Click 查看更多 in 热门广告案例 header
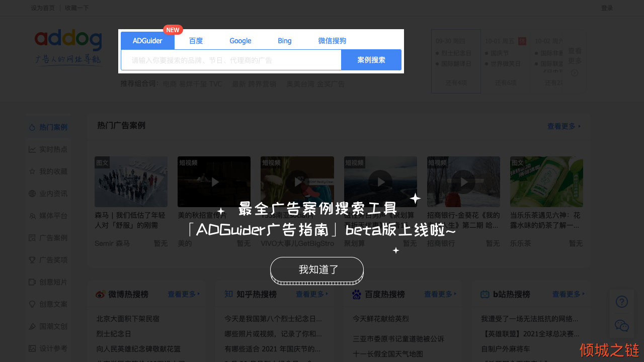Screen dimensions: 644x362 [x=564, y=126]
